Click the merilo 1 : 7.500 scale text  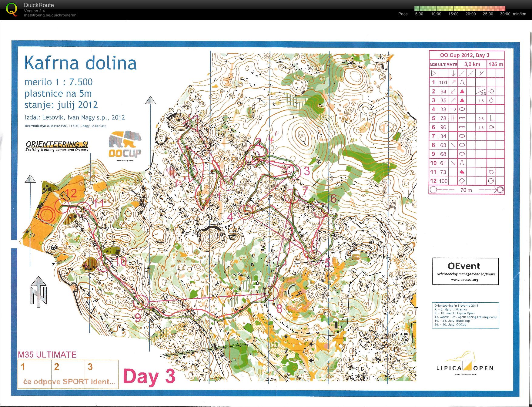[x=59, y=82]
